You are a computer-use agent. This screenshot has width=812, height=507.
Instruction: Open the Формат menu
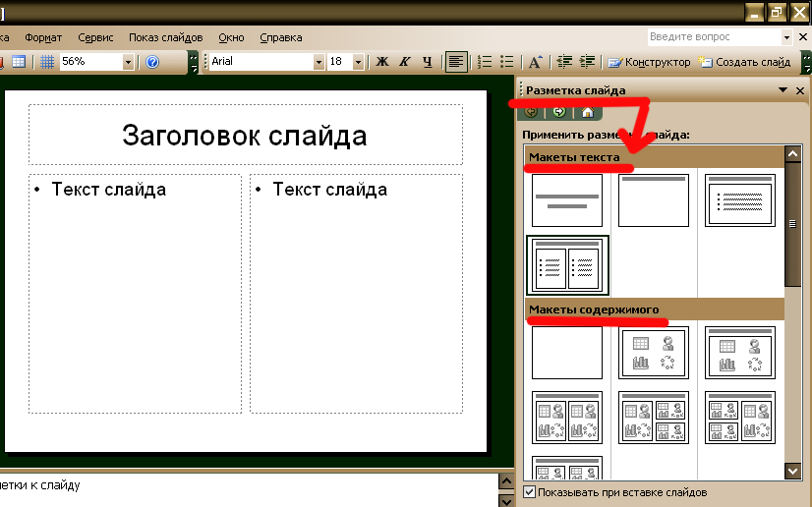click(x=43, y=37)
